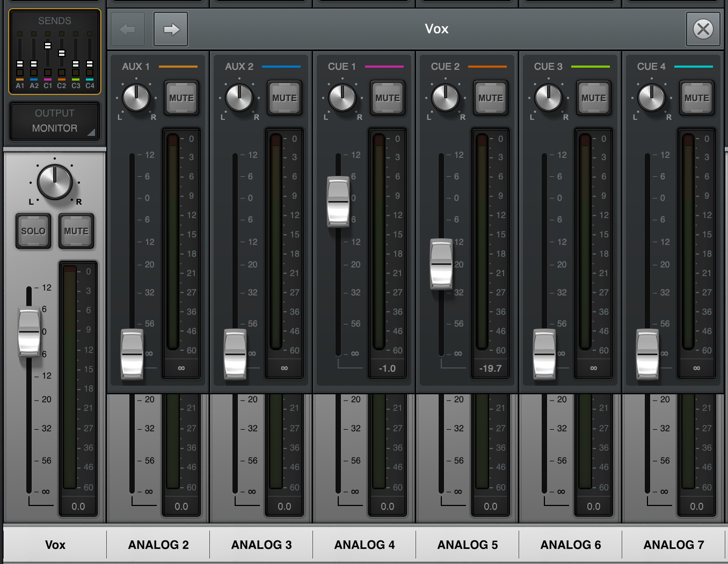Click the CUE 2 send label

click(x=445, y=67)
